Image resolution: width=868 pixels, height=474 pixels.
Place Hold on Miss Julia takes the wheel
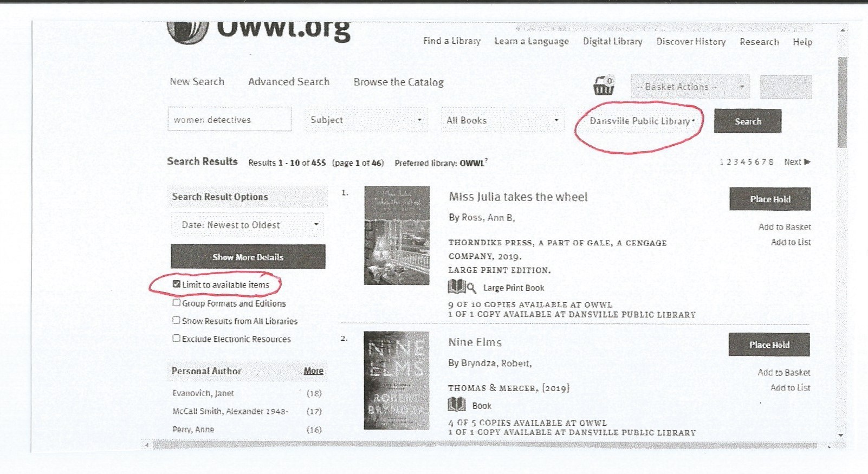(x=769, y=199)
